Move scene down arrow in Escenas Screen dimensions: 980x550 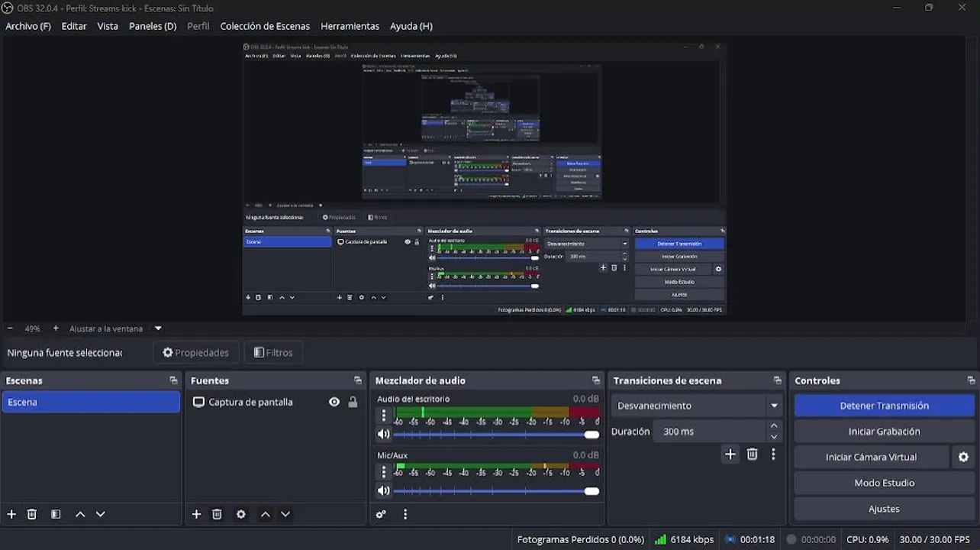coord(100,514)
